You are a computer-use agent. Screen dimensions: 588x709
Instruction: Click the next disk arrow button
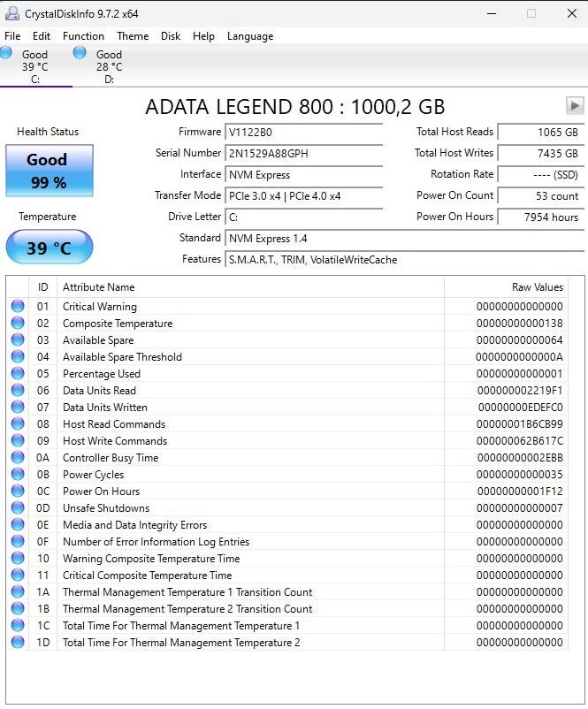575,106
